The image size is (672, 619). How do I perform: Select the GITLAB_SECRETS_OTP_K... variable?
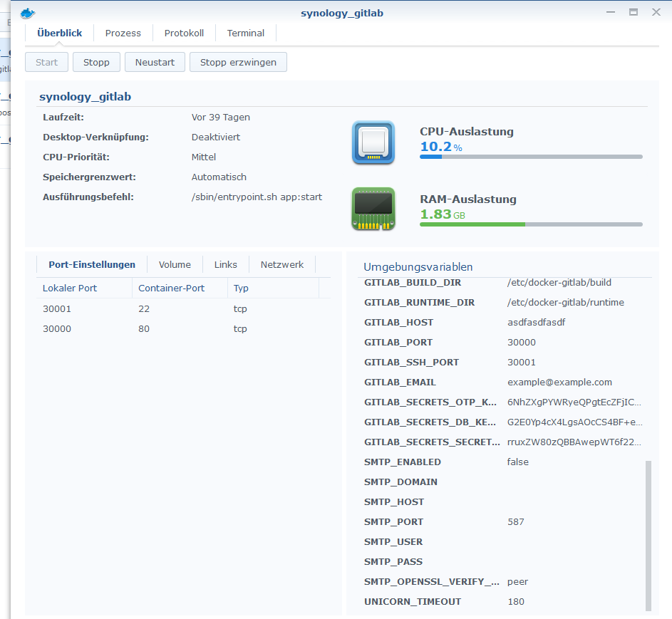point(430,402)
